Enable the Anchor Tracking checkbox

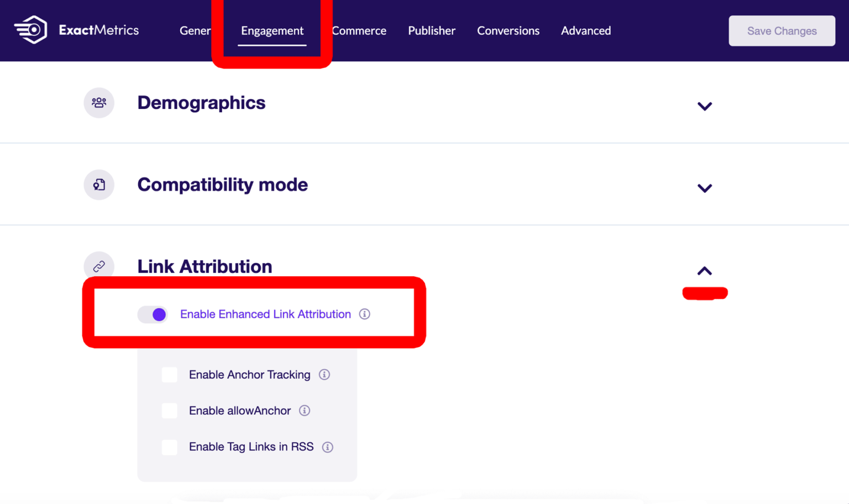tap(169, 374)
